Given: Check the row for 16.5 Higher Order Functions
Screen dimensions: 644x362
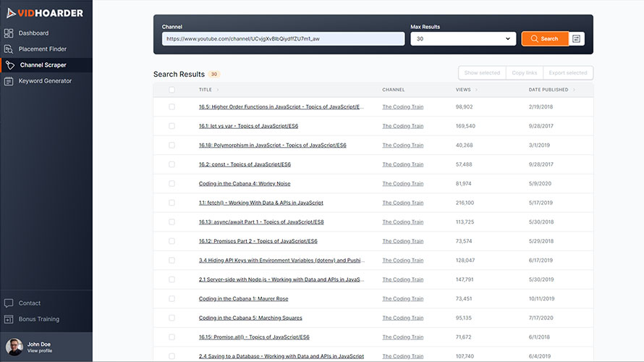Looking at the screenshot, I should [x=171, y=107].
